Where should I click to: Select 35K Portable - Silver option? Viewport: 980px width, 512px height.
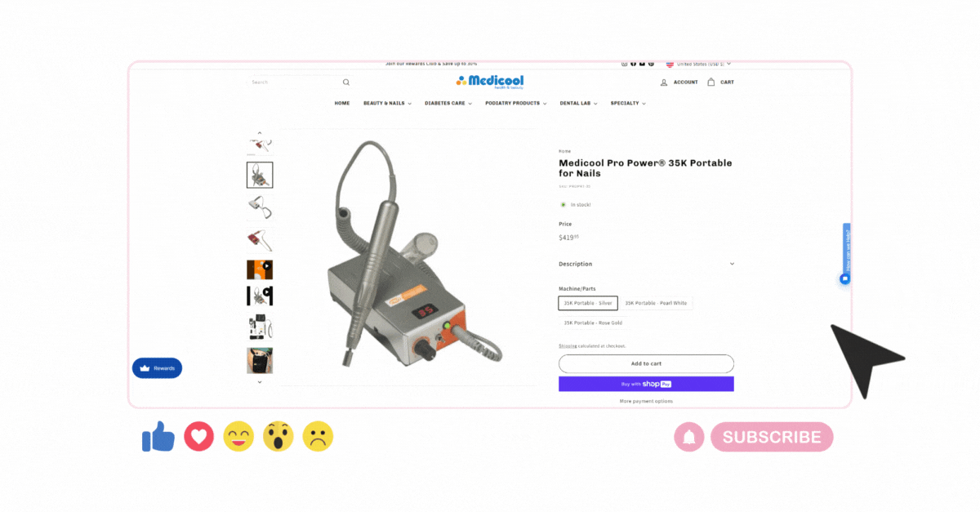(x=588, y=303)
